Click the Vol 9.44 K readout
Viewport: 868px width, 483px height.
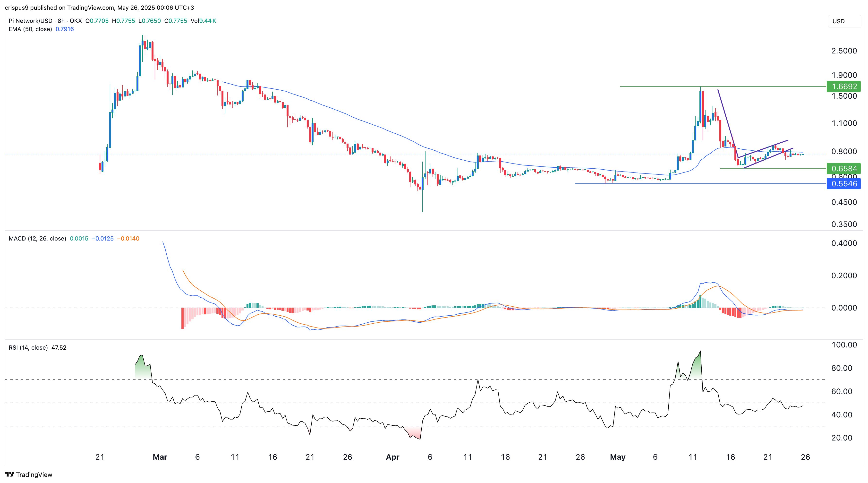pos(203,21)
